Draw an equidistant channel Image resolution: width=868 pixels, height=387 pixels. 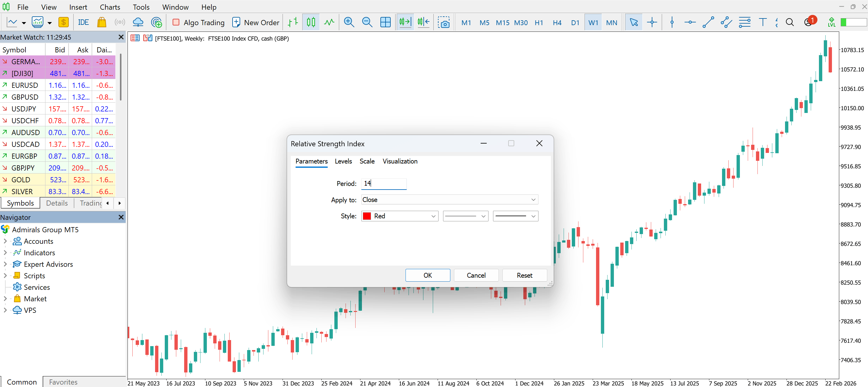[727, 23]
